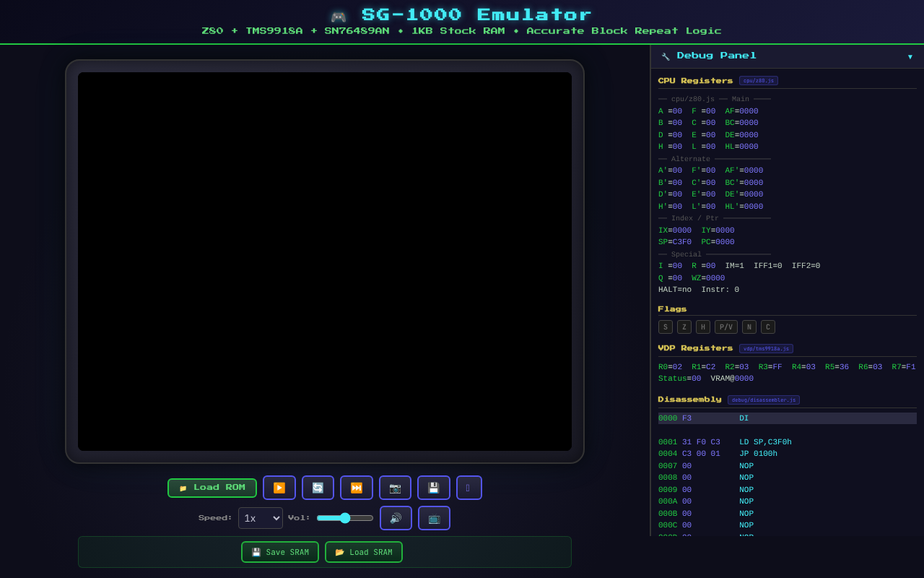Reset the emulator with the cycle-arrows icon
The height and width of the screenshot is (578, 924).
click(x=318, y=488)
